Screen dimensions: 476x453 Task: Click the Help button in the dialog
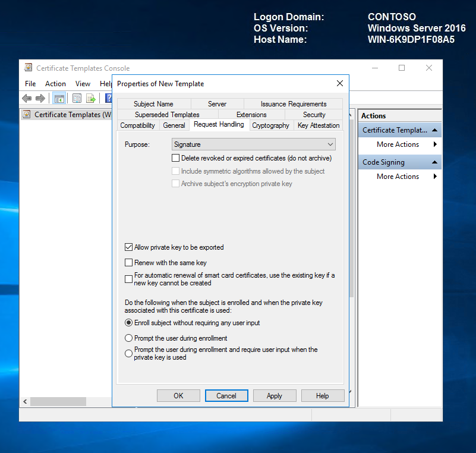tap(323, 395)
